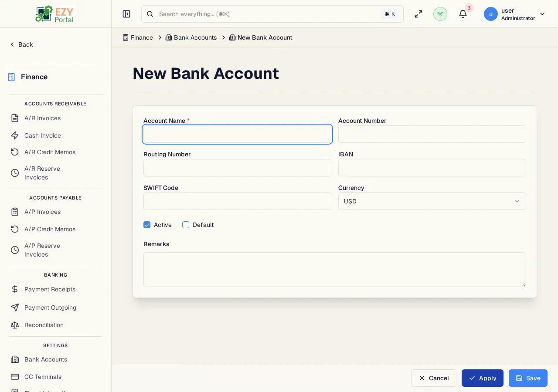
Task: Click the green connection status icon
Action: pyautogui.click(x=440, y=14)
